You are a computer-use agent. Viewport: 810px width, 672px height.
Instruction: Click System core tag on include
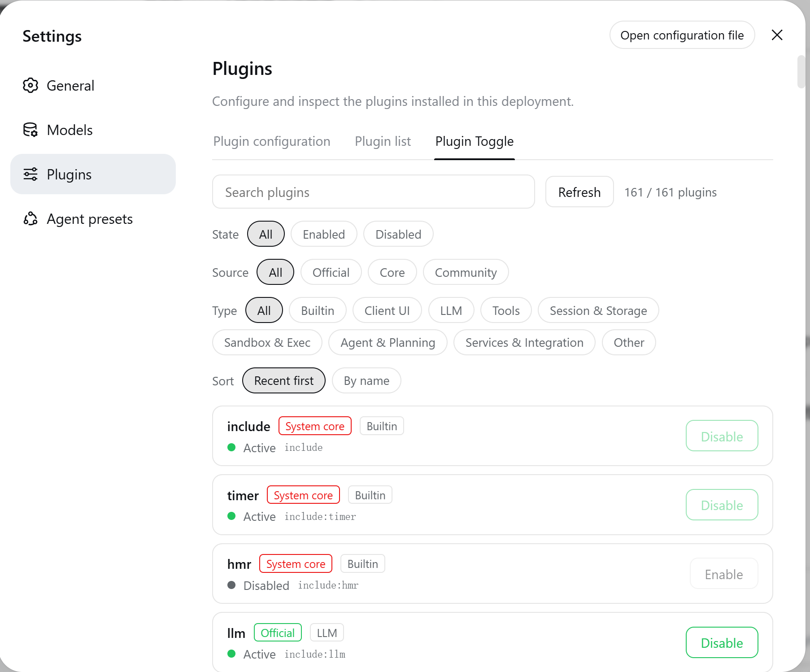point(315,426)
